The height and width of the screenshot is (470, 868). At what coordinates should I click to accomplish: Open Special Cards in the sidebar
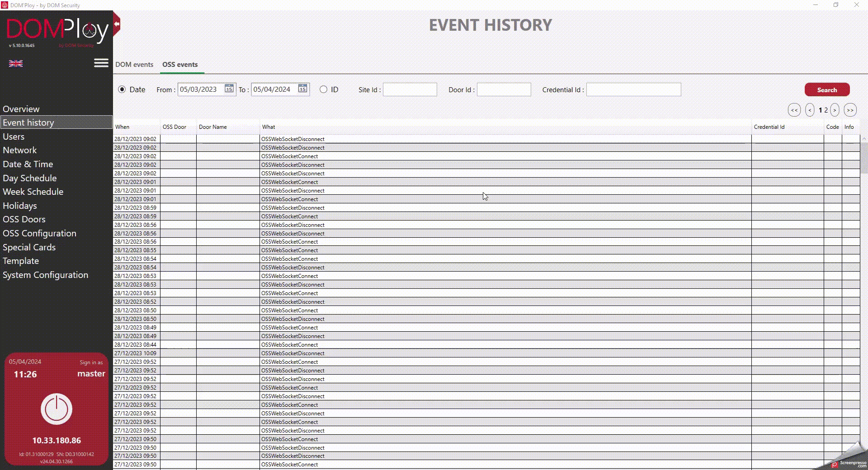pos(29,247)
